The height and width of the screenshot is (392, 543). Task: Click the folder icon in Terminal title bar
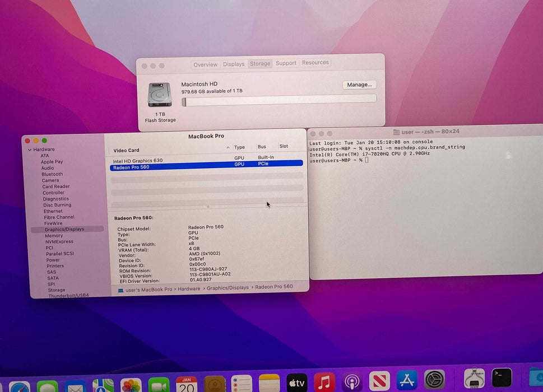pos(396,132)
